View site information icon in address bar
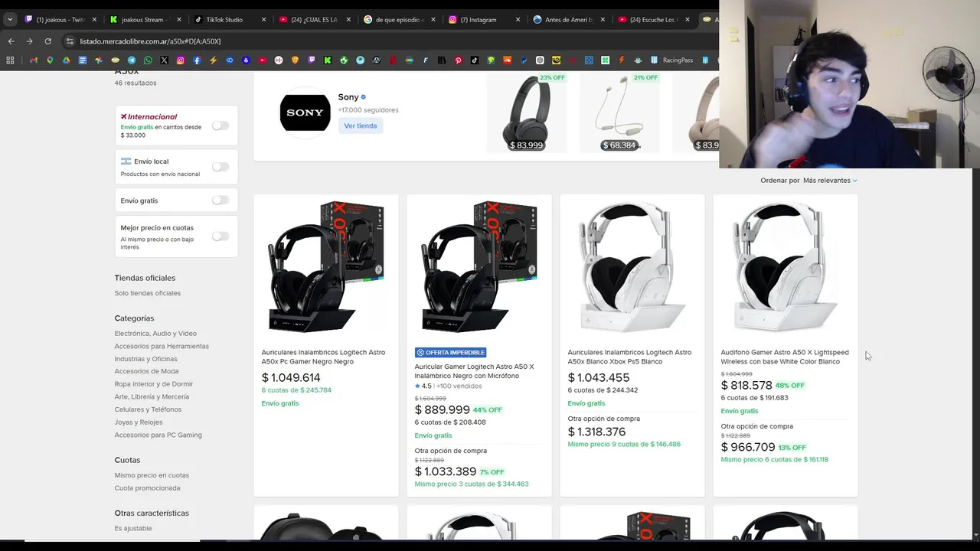Viewport: 980px width, 551px height. 70,41
